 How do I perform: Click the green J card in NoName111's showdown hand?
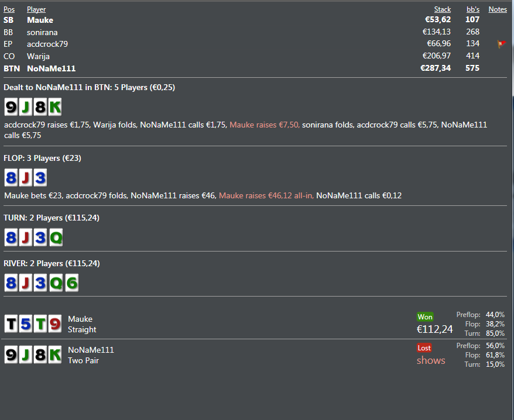pos(26,354)
